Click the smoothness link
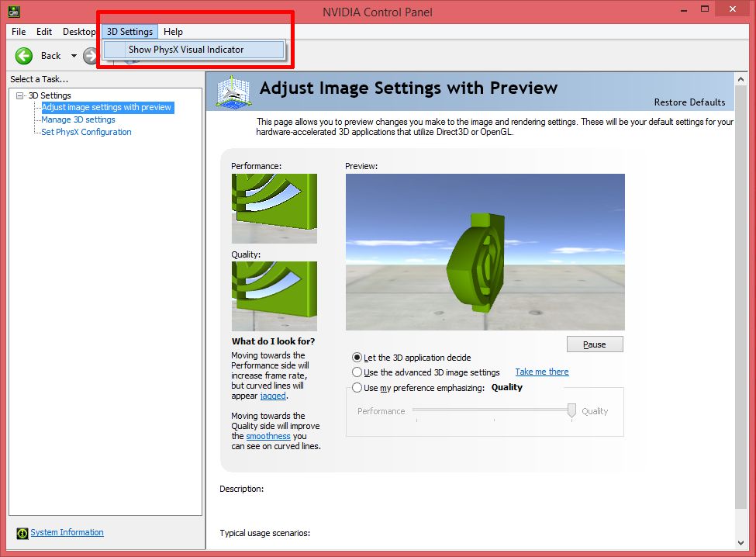 (x=268, y=436)
